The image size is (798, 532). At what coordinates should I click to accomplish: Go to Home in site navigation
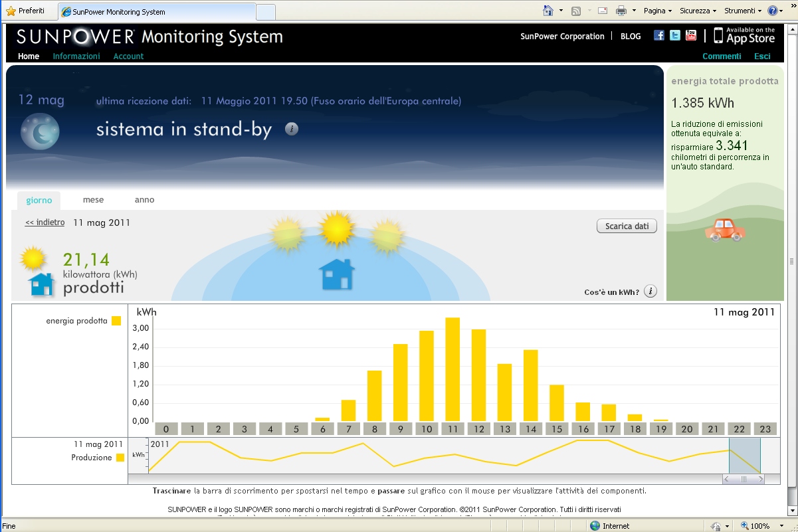click(29, 56)
